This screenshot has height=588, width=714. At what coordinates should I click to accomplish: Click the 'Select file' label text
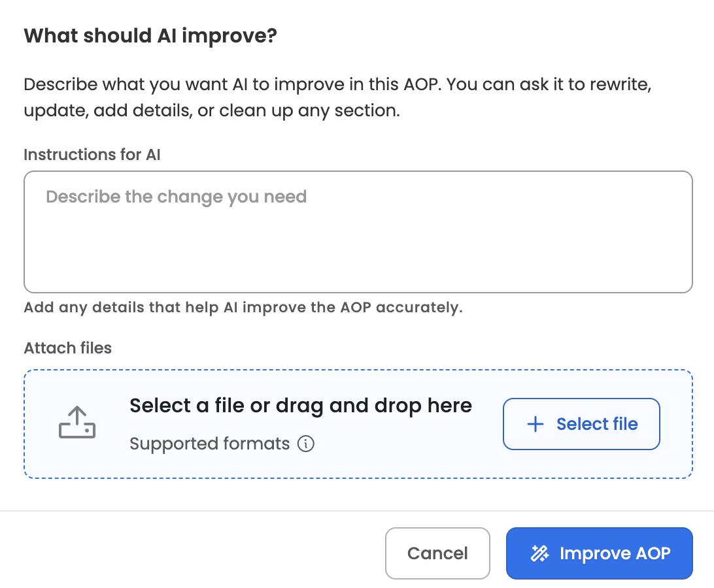click(x=597, y=424)
